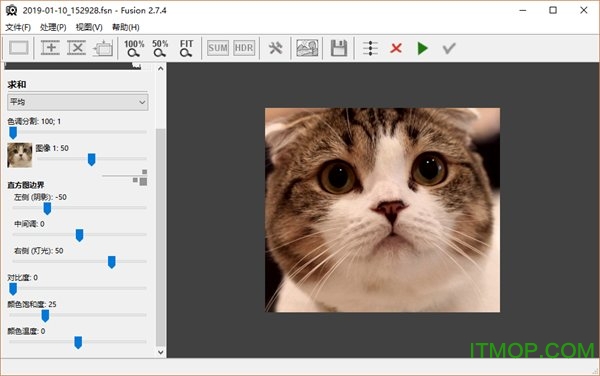
Task: Start processing with green play button
Action: 422,48
